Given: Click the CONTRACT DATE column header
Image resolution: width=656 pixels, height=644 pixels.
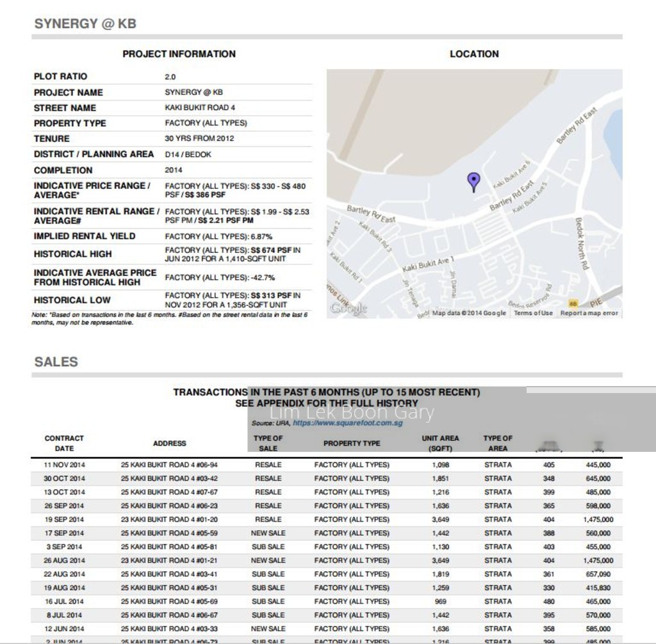Looking at the screenshot, I should (x=64, y=443).
